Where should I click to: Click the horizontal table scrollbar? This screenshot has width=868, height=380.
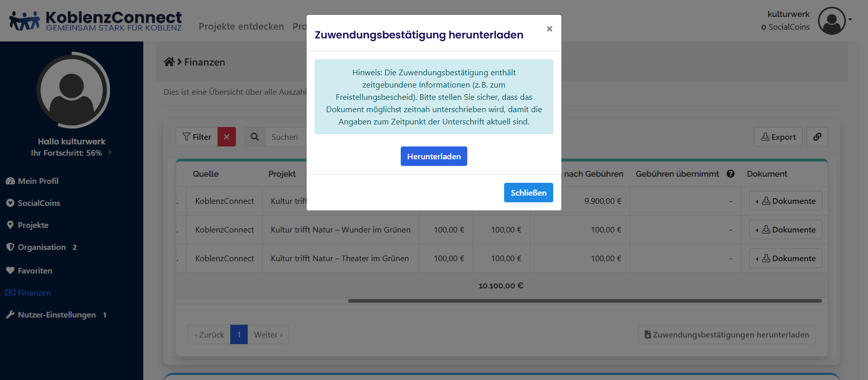tap(584, 301)
